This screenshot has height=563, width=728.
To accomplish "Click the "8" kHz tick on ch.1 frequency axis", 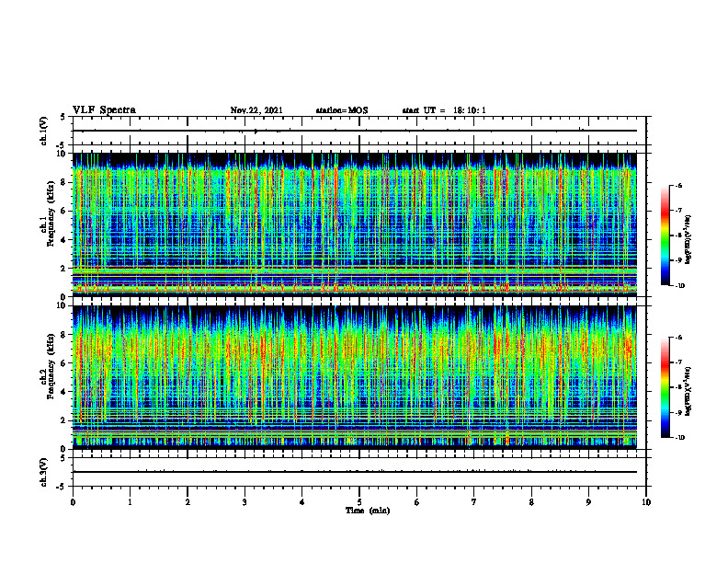I will pyautogui.click(x=63, y=182).
